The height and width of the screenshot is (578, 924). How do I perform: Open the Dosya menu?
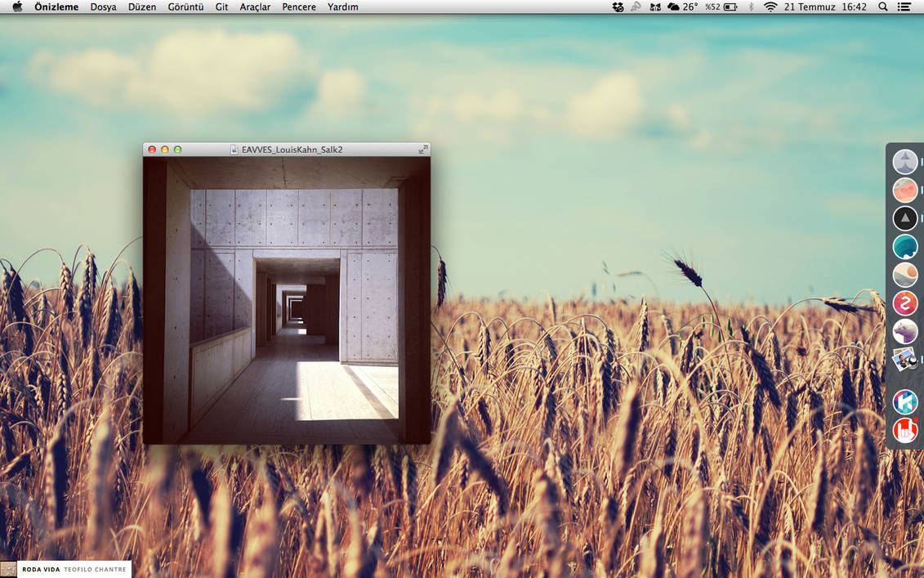click(x=103, y=7)
